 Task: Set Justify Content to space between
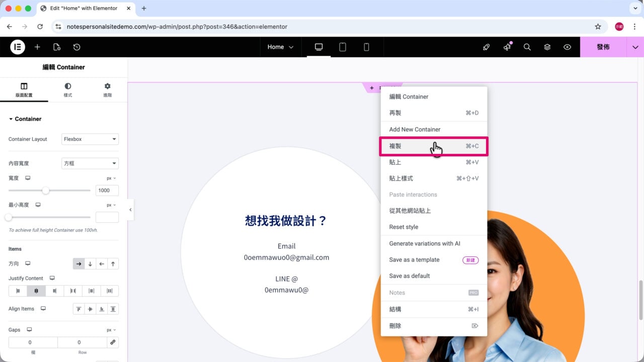(73, 291)
